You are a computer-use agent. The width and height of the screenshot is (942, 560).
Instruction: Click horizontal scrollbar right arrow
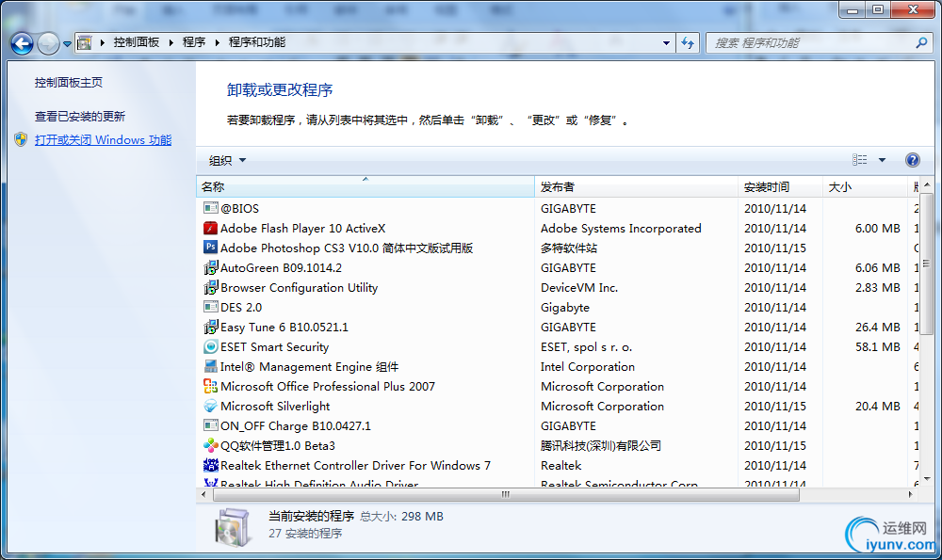[911, 494]
